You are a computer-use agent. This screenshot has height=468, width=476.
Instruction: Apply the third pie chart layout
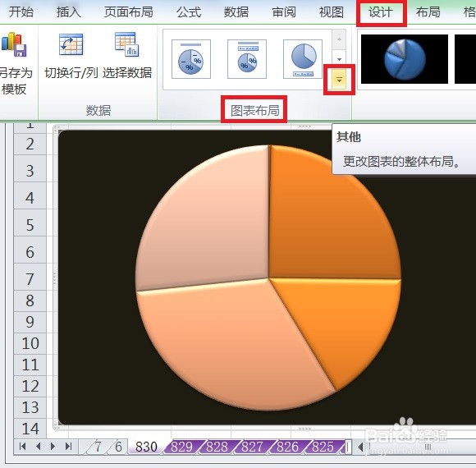coord(303,59)
